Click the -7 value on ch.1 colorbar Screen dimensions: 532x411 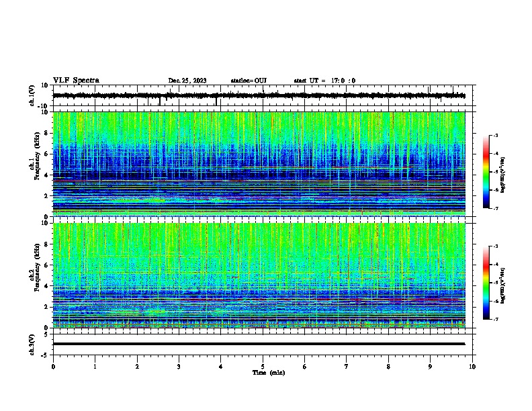(495, 208)
